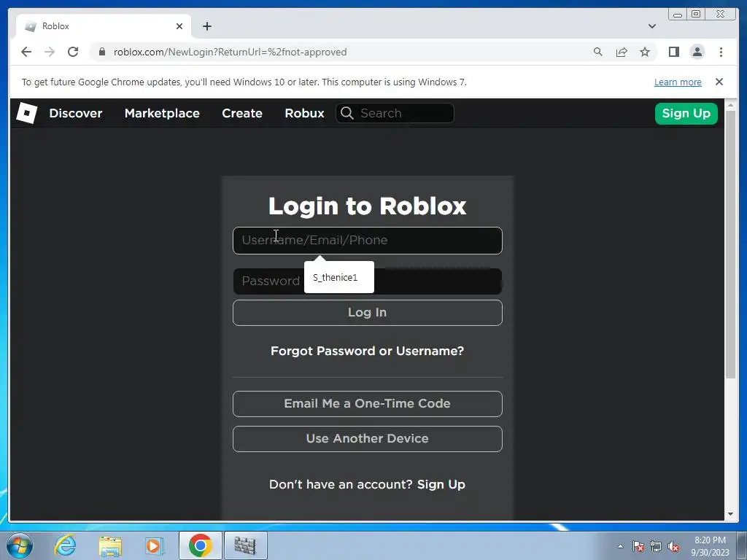
Task: Open the Chrome three-dot menu
Action: [x=721, y=52]
